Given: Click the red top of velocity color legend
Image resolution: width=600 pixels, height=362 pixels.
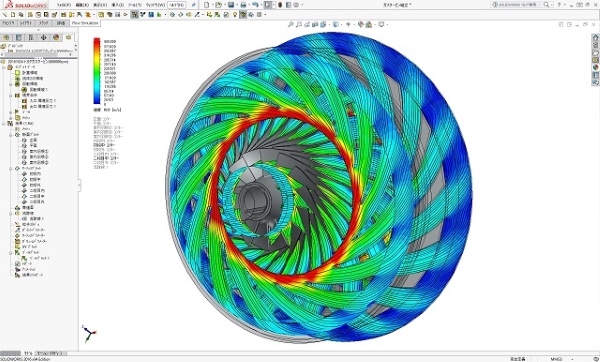Looking at the screenshot, I should (97, 41).
